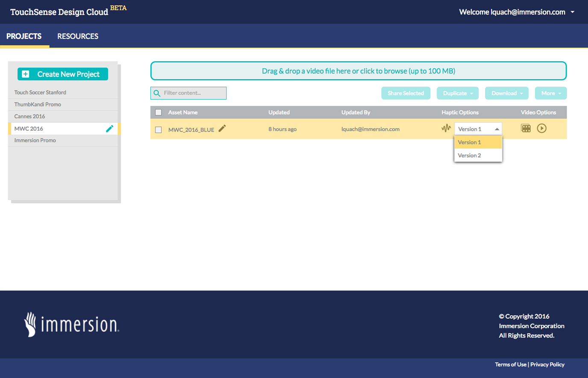The height and width of the screenshot is (378, 588).
Task: Click the plus icon on Create New Project
Action: tap(26, 74)
